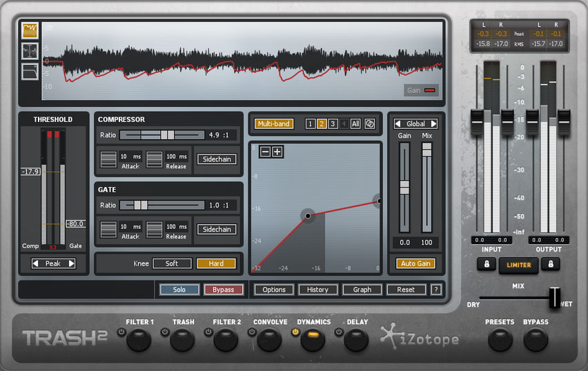This screenshot has height=371, width=588.
Task: Click the compressor Ratio slider
Action: (x=162, y=135)
